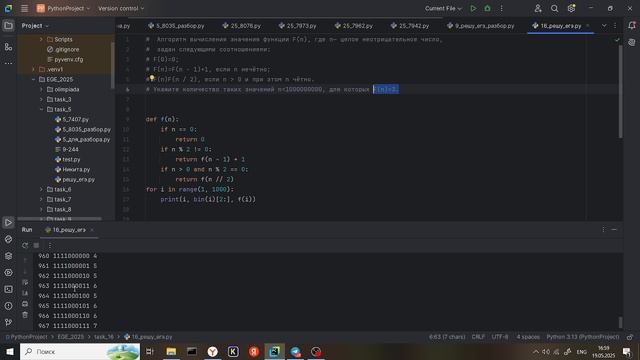Click task_16 breadcrumb in status bar
The width and height of the screenshot is (640, 360).
coord(104,337)
